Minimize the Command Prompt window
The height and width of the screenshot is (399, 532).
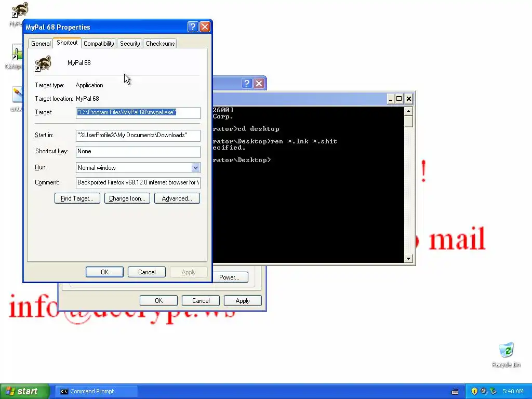click(391, 99)
